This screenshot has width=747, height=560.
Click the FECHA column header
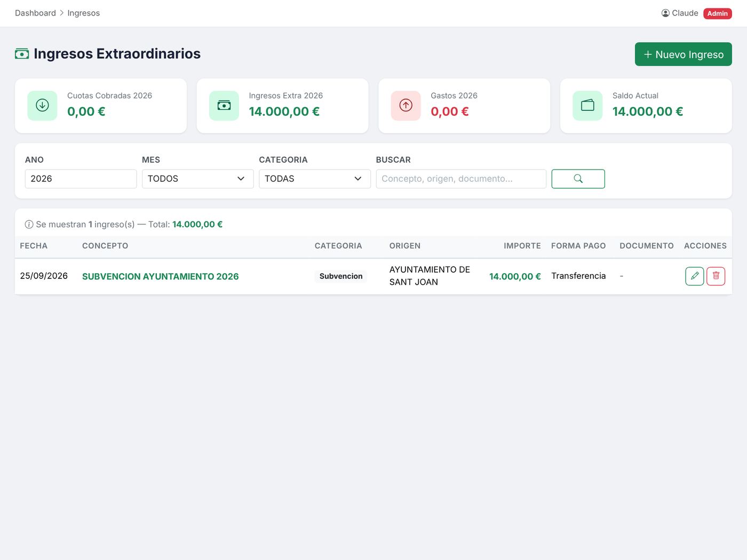click(34, 246)
